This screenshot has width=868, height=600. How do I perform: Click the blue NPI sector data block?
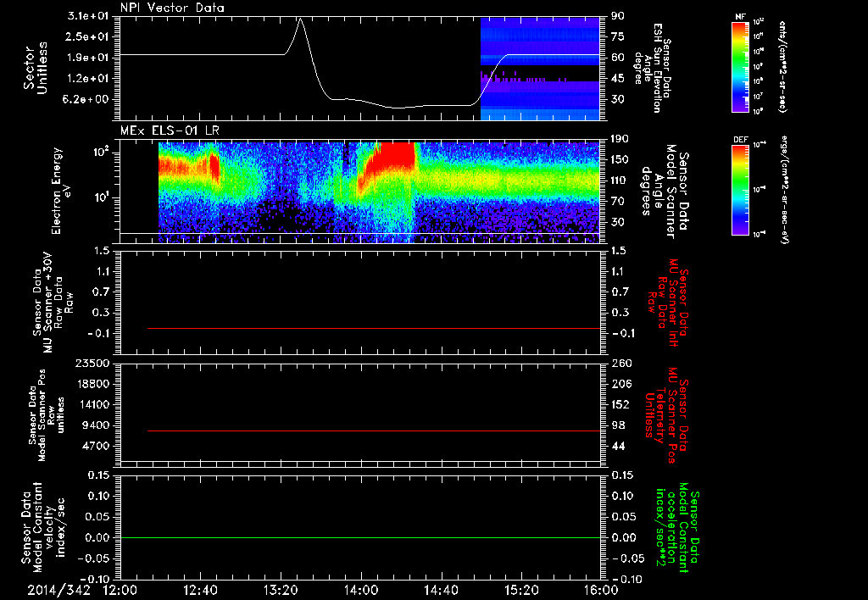[x=540, y=68]
